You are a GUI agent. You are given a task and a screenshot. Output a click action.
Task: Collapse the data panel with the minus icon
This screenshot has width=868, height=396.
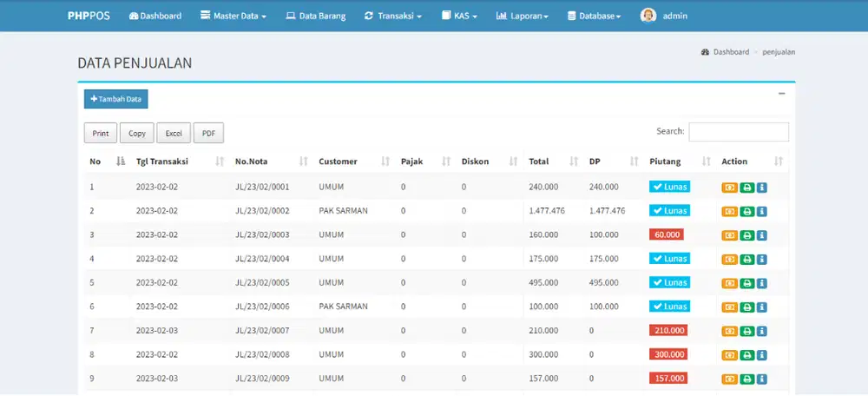781,93
